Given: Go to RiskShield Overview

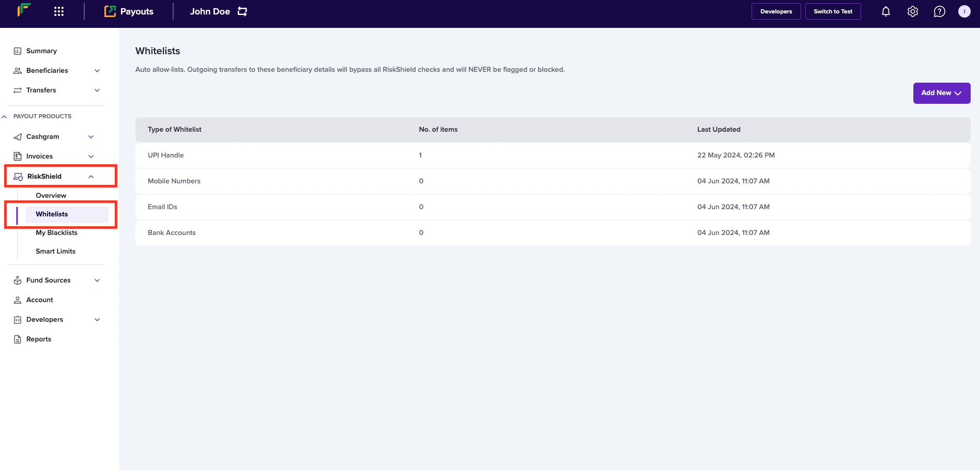Looking at the screenshot, I should tap(51, 196).
